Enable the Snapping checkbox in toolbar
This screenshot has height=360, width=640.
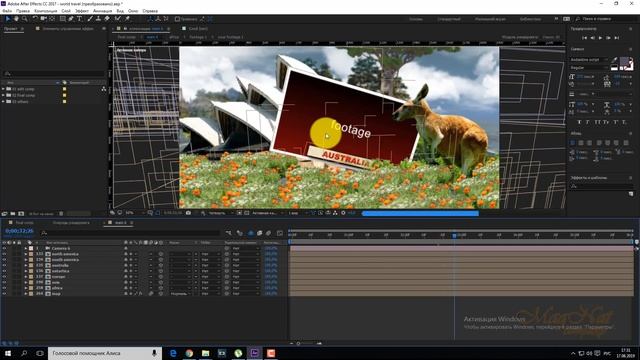coord(177,19)
